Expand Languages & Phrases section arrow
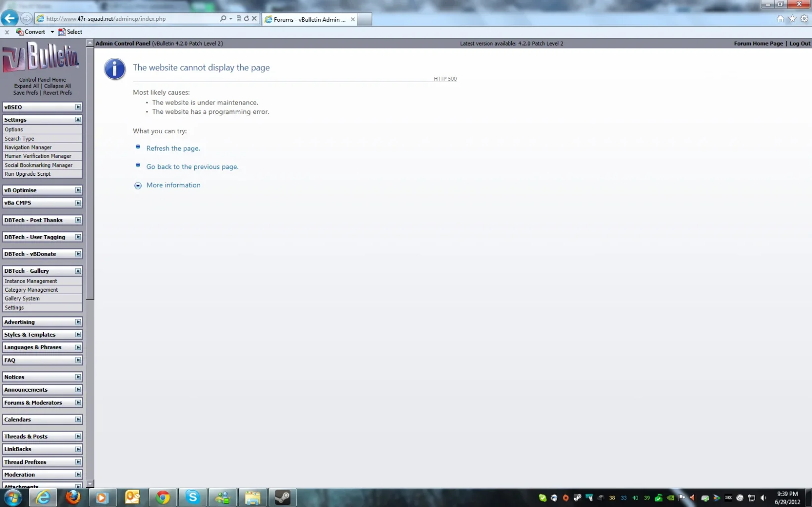Screen dimensions: 812x507 (78, 348)
